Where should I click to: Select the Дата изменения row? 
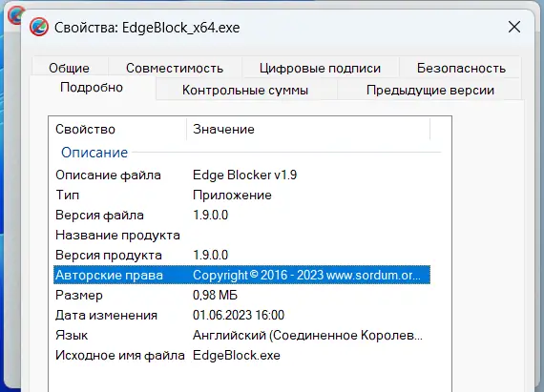pyautogui.click(x=241, y=316)
